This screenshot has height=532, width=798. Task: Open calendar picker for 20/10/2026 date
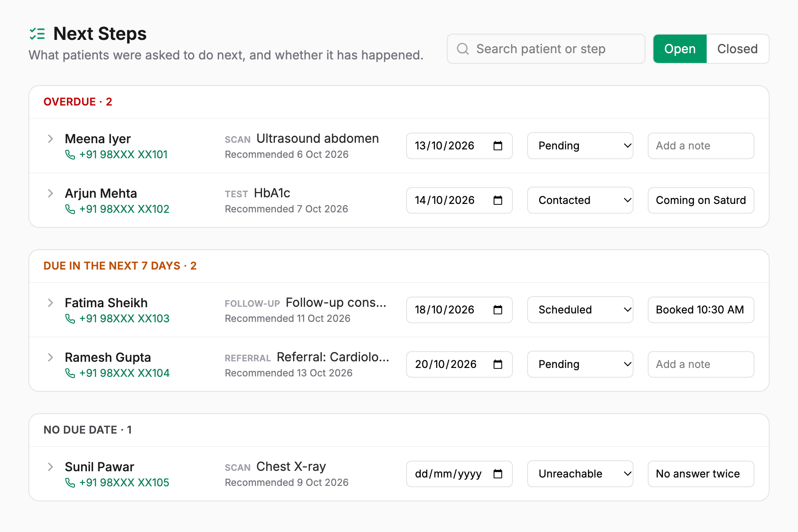click(498, 364)
